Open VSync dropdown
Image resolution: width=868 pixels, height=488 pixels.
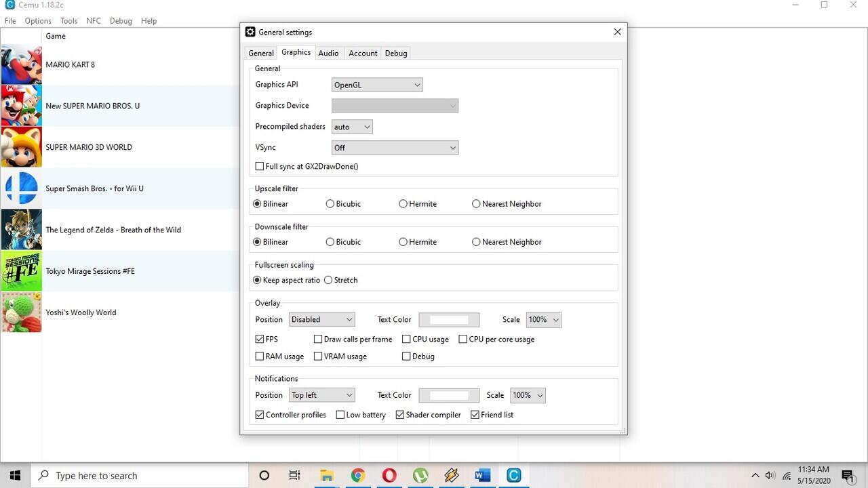coord(395,148)
